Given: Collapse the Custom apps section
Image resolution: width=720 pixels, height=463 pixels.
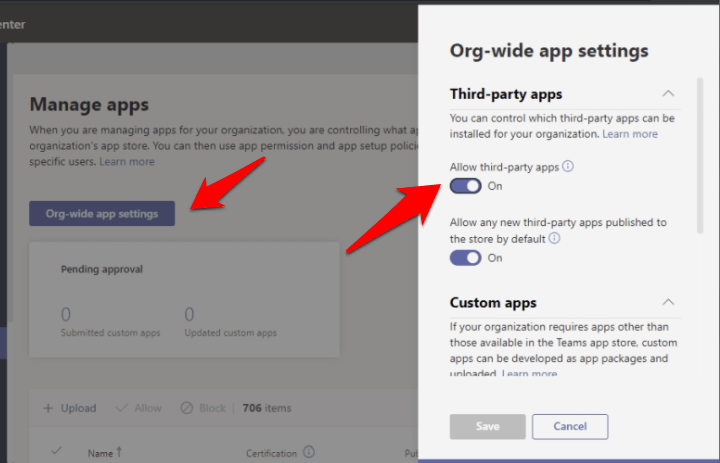Looking at the screenshot, I should coord(668,302).
